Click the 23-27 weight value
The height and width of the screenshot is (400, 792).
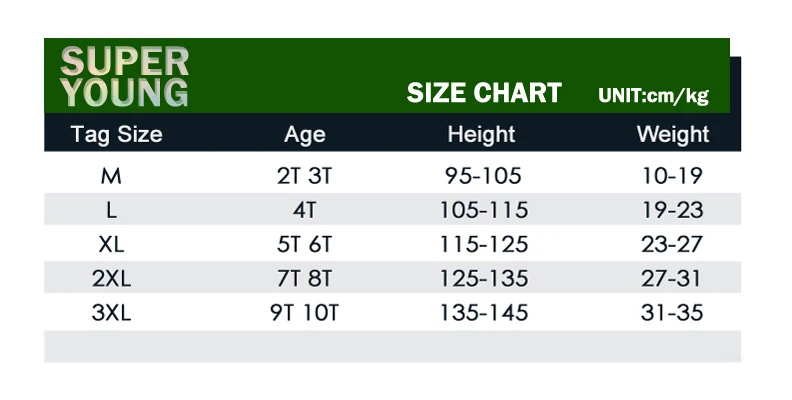672,244
